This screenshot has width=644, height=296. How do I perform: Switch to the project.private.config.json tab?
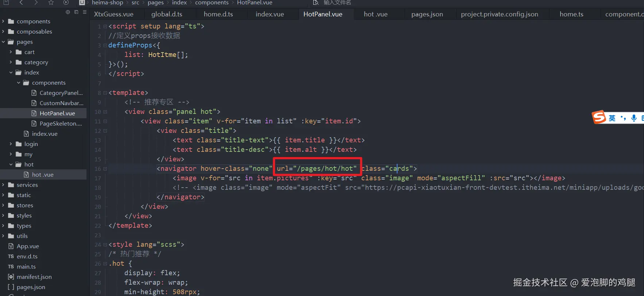[499, 14]
